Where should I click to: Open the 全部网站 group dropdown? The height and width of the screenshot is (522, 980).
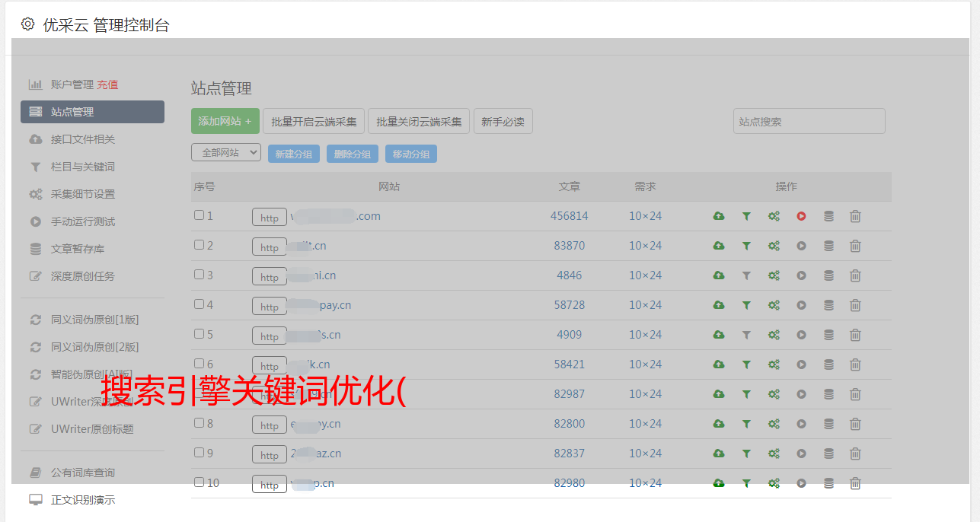226,153
